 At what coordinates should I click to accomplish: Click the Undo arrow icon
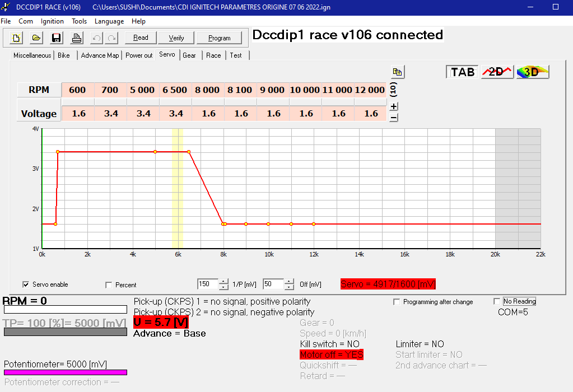[x=96, y=38]
